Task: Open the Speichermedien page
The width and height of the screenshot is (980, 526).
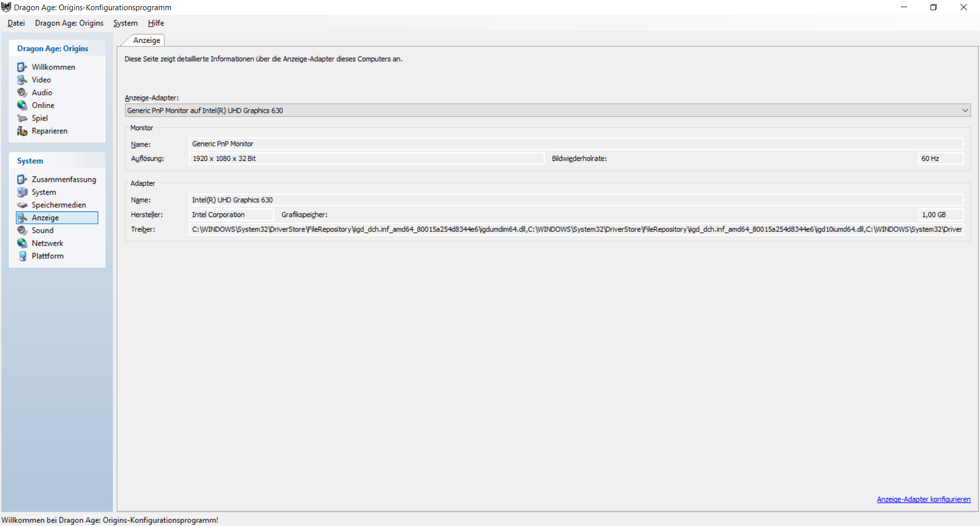Action: click(x=59, y=205)
